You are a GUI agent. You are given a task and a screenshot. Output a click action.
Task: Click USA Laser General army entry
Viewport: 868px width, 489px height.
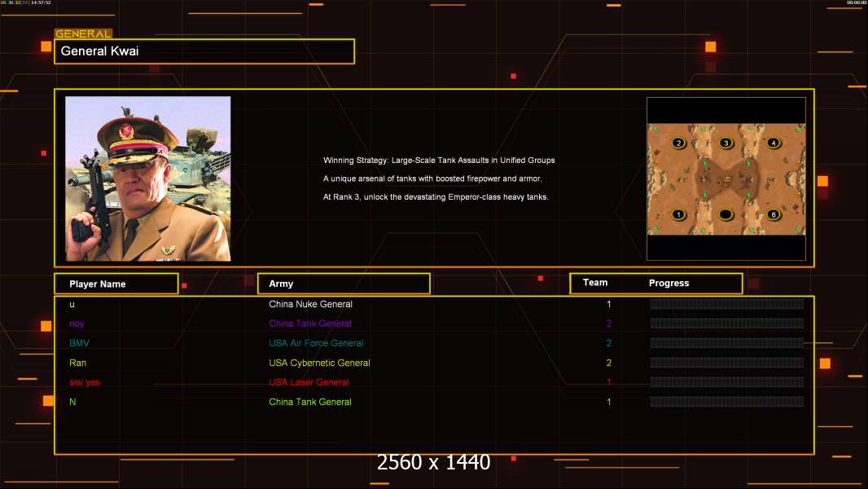point(309,382)
